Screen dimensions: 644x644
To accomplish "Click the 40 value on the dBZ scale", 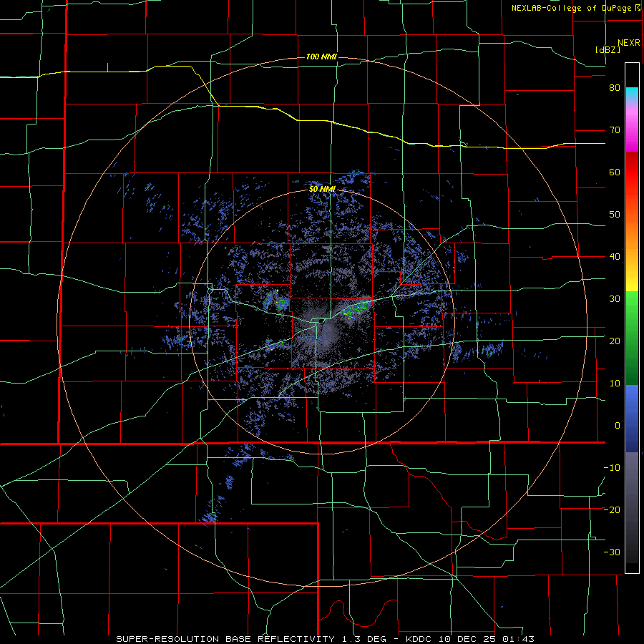I will pyautogui.click(x=615, y=257).
